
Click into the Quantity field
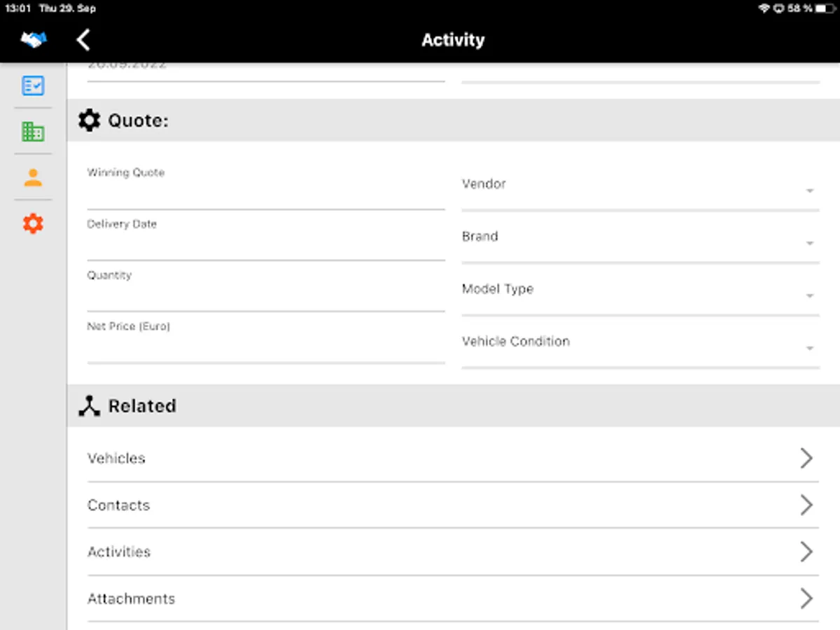[x=266, y=296]
